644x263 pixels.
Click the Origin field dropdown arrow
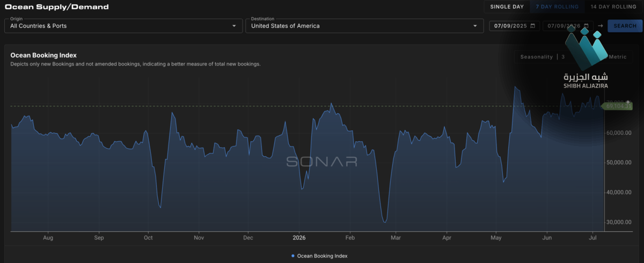pos(234,26)
